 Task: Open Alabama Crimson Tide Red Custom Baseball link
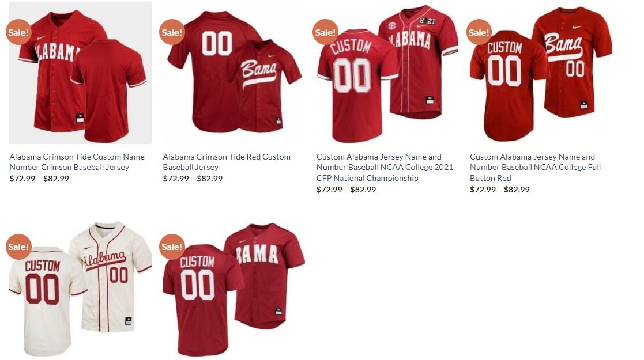coord(227,162)
